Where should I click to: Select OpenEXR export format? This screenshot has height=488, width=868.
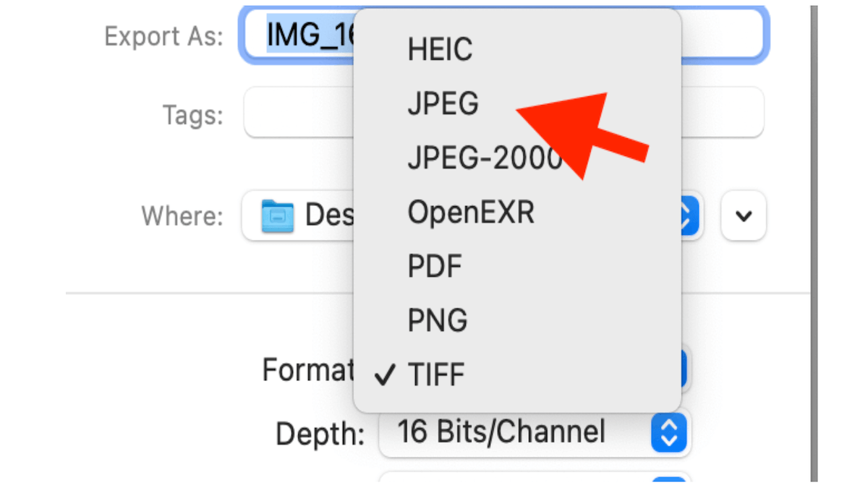coord(471,212)
